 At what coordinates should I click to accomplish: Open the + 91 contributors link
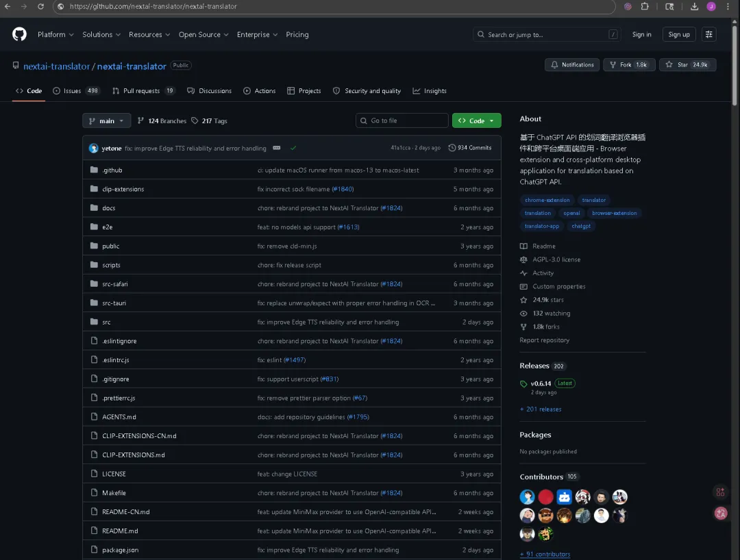pos(545,555)
